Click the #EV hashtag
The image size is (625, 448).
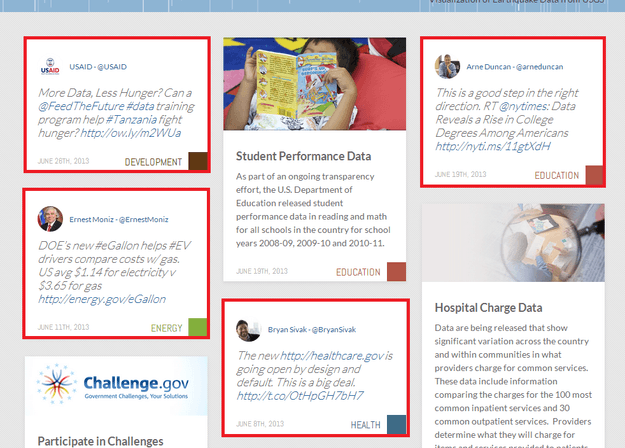(179, 246)
